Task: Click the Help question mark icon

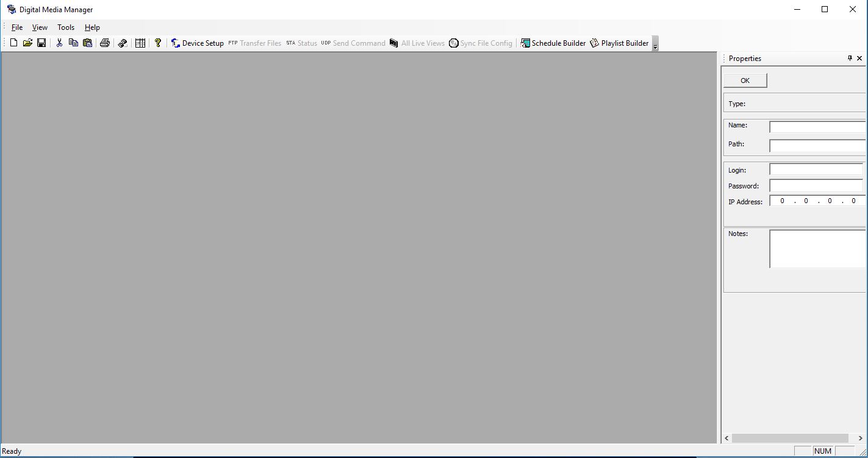Action: [158, 43]
